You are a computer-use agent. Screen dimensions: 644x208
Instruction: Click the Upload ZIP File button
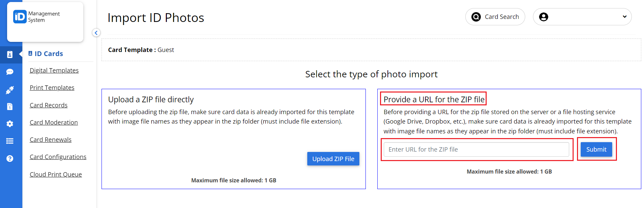[333, 159]
